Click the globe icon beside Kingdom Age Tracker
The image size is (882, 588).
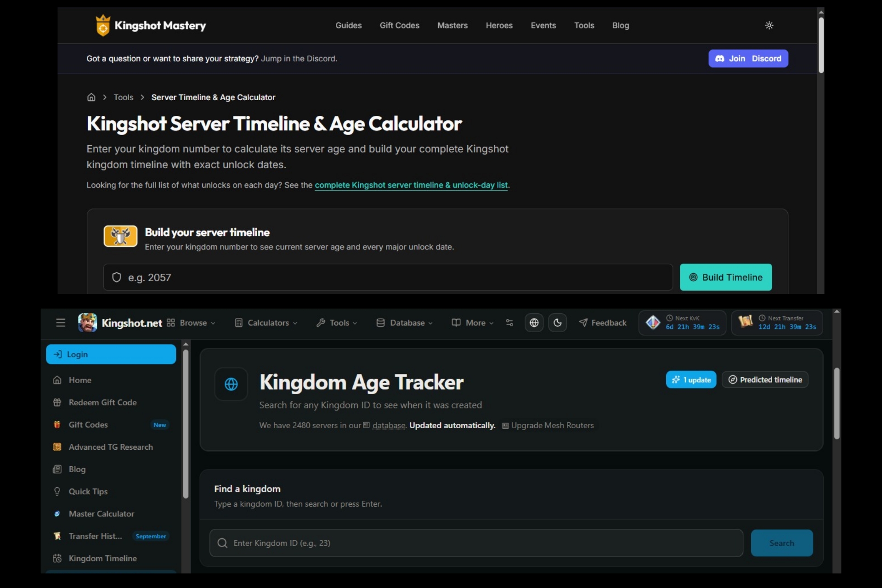(x=231, y=384)
